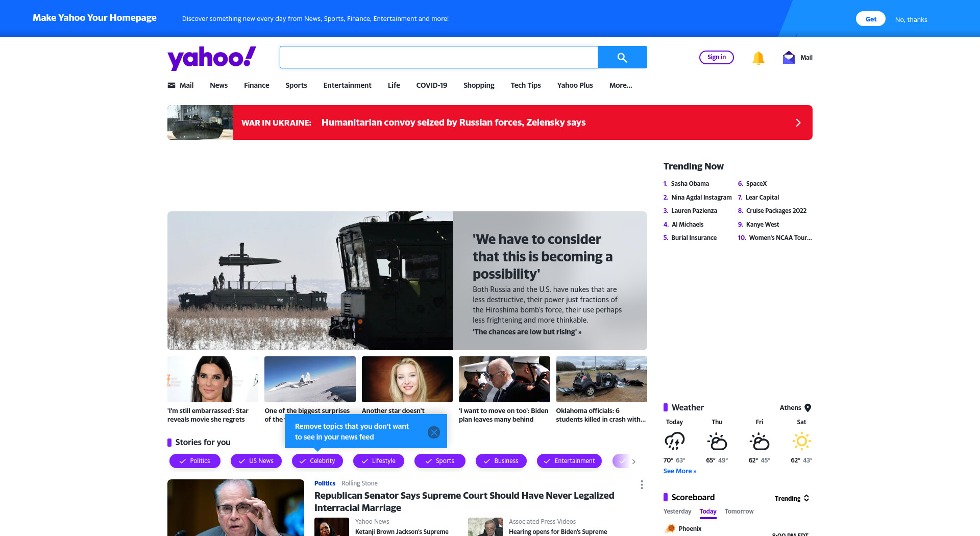
Task: Expand the More... navigation menu
Action: [621, 85]
